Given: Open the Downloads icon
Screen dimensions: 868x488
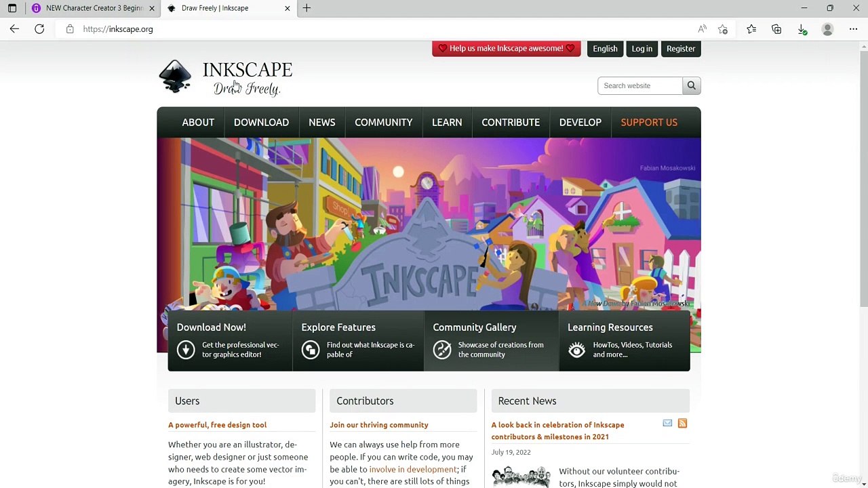Looking at the screenshot, I should (802, 29).
